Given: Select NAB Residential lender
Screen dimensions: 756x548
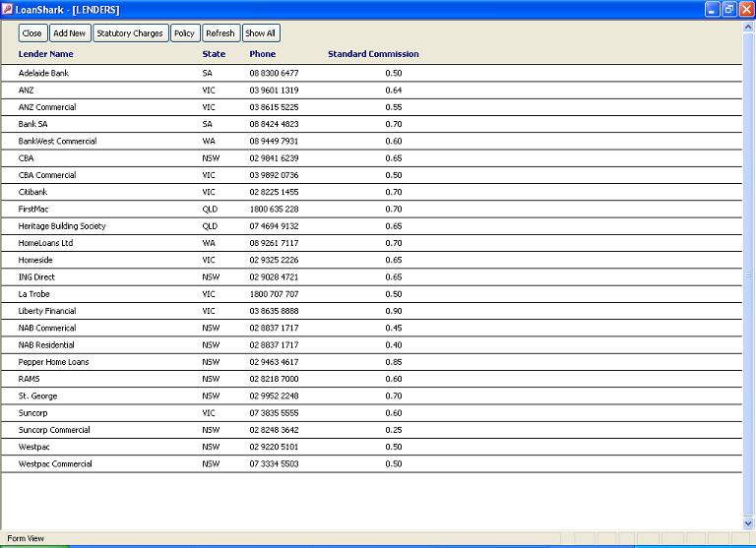Looking at the screenshot, I should [46, 345].
